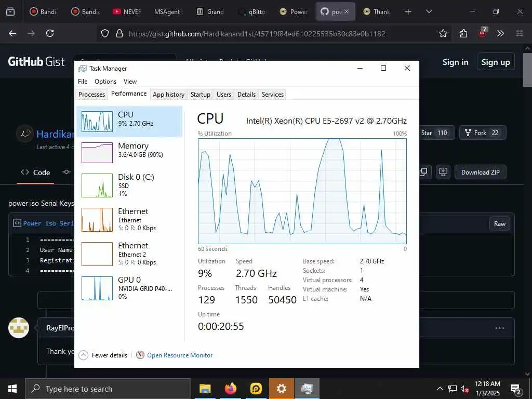Open the red extension icon with badge 7
This screenshot has height=399, width=532.
[x=483, y=33]
